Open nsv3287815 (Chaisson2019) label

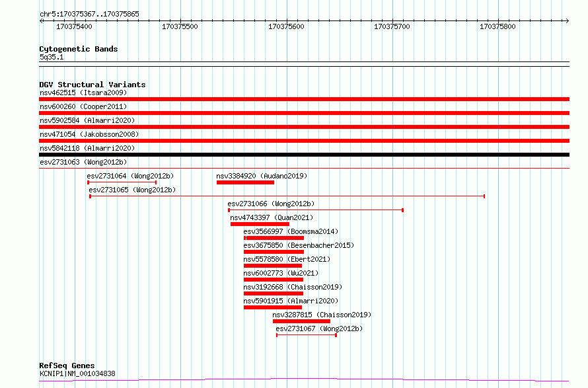322,315
